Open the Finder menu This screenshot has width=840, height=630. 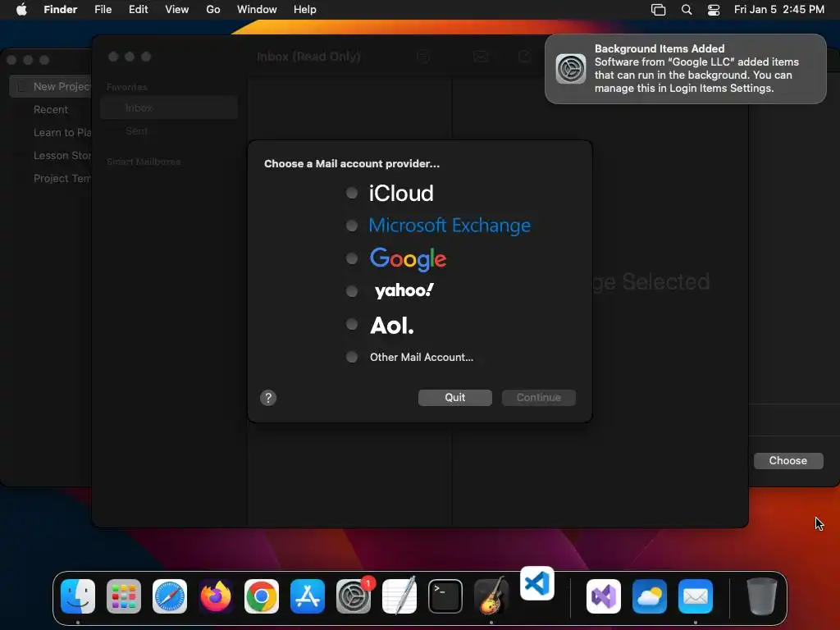(x=61, y=10)
